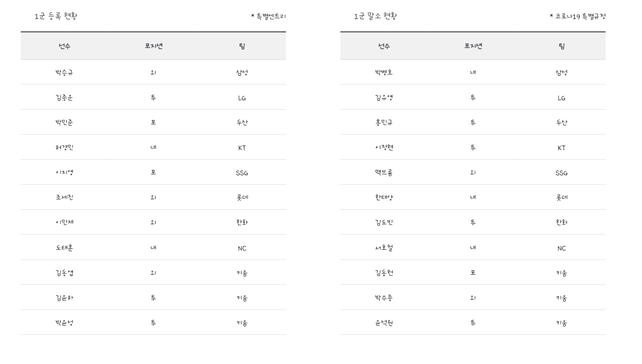Click 김유영 player name
The image size is (642, 364).
coord(384,97)
